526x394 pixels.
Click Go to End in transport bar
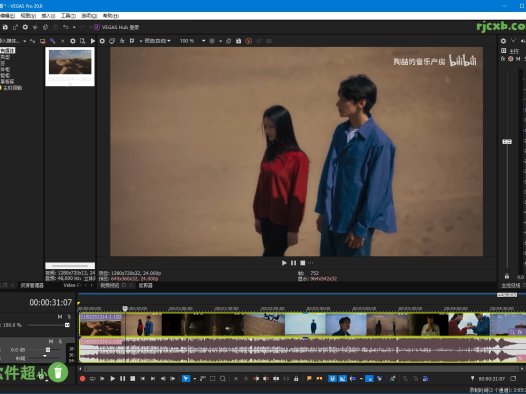tap(153, 379)
